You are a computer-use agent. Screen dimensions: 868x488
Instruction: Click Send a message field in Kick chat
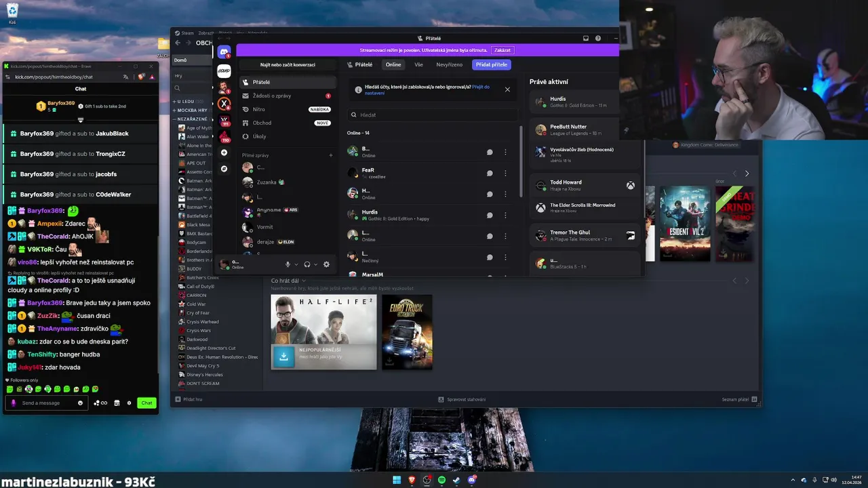tap(47, 403)
